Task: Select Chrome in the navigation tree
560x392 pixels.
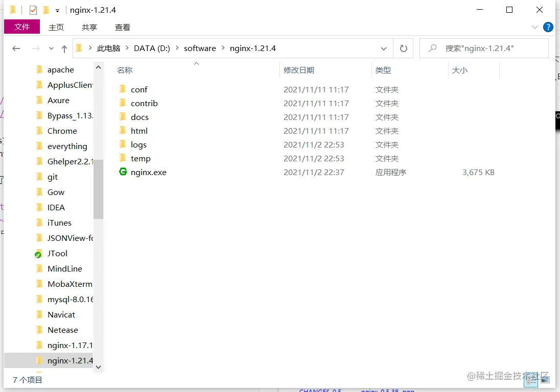Action: coord(62,131)
